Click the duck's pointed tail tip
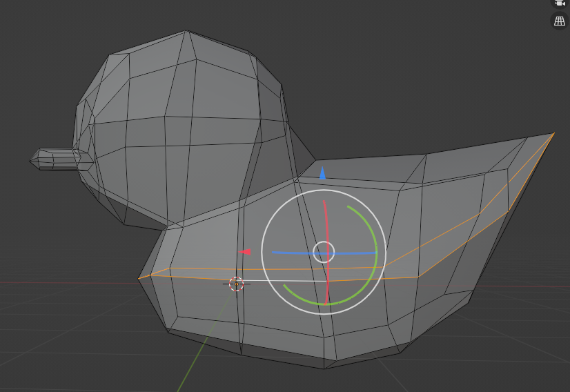This screenshot has width=570, height=392. tap(553, 134)
